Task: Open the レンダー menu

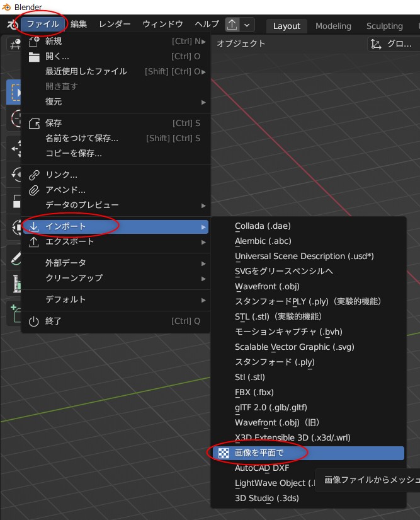Action: [115, 24]
